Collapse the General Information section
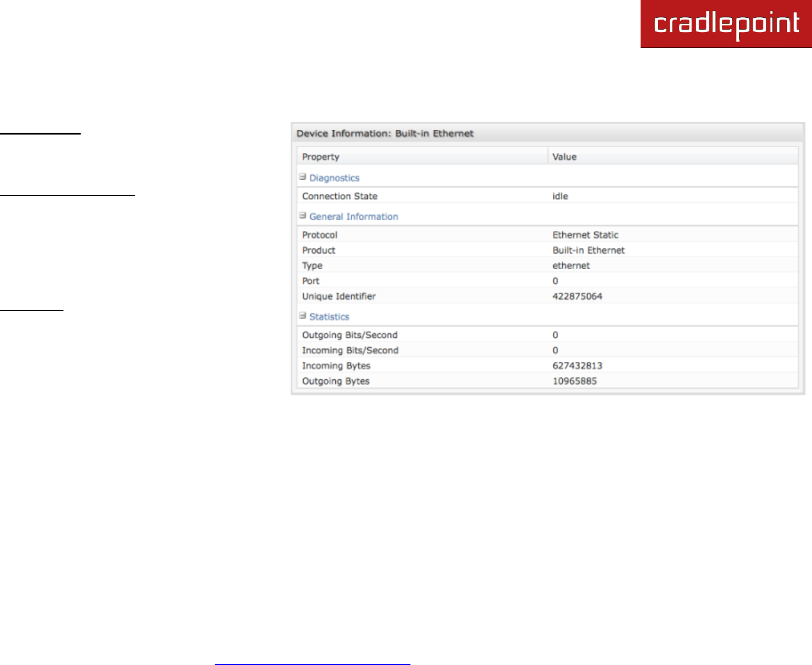 (x=302, y=216)
